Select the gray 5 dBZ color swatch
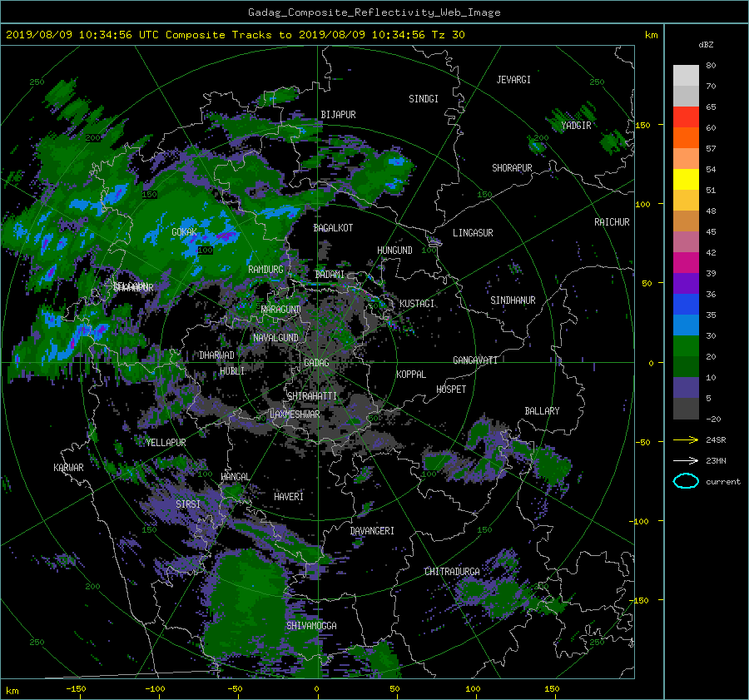The width and height of the screenshot is (749, 700). coord(686,409)
